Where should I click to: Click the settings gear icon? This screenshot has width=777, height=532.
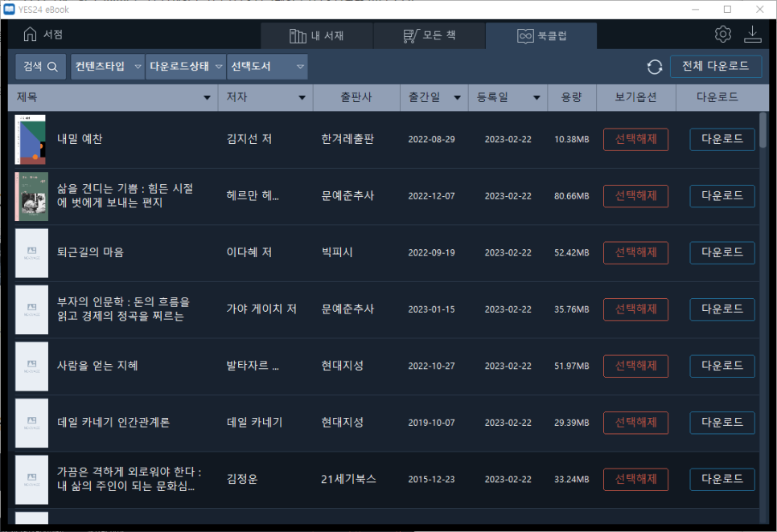(x=722, y=34)
